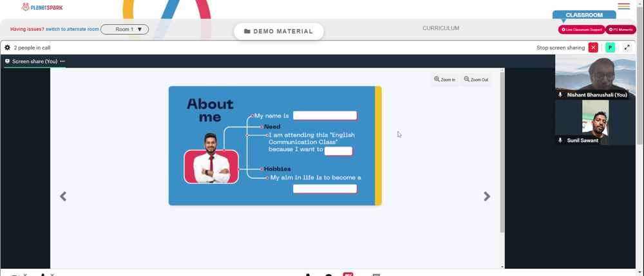The height and width of the screenshot is (276, 644).
Task: Click the "Need" heading on the slide
Action: click(x=272, y=127)
